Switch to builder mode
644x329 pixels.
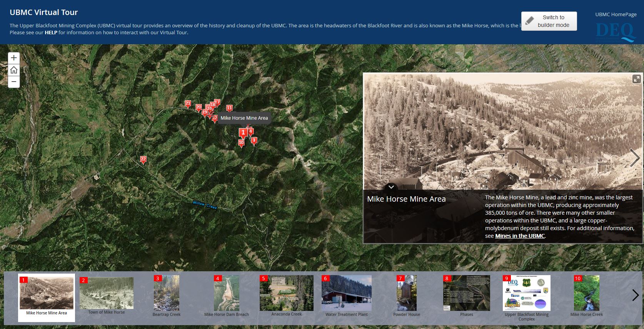coord(549,21)
